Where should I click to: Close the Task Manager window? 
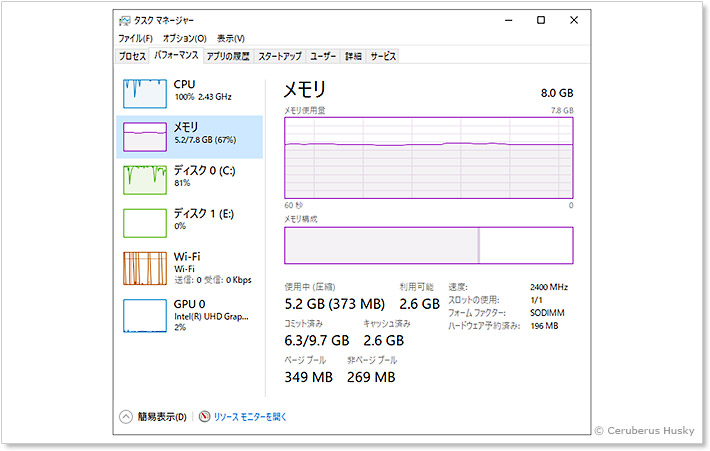[574, 20]
